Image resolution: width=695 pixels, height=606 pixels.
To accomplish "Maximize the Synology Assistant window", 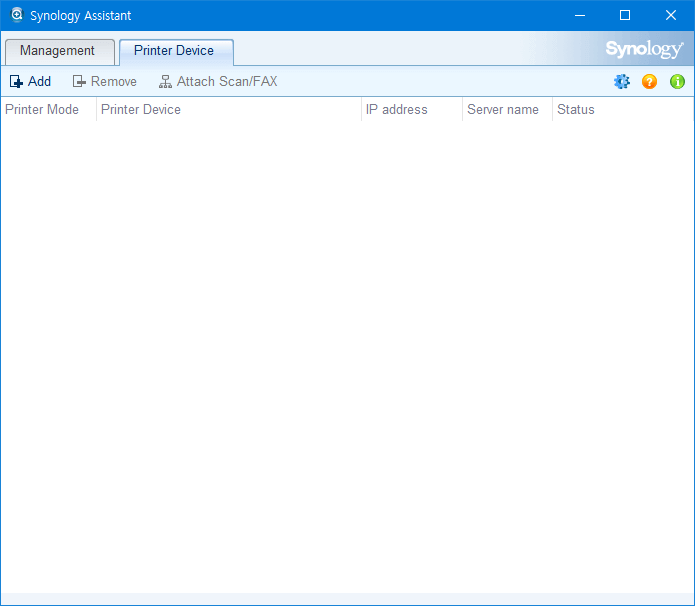I will (625, 15).
